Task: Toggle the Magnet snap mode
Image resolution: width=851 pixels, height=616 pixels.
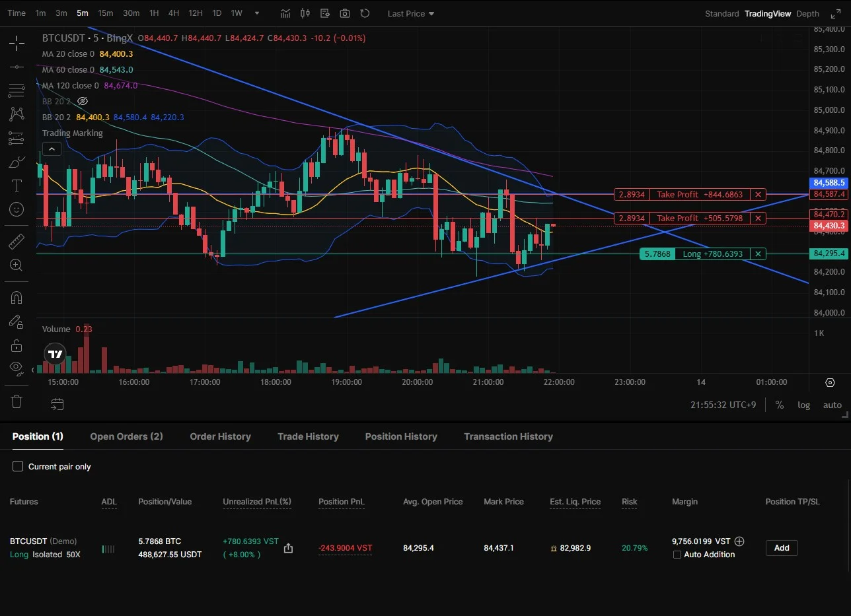Action: pos(17,297)
